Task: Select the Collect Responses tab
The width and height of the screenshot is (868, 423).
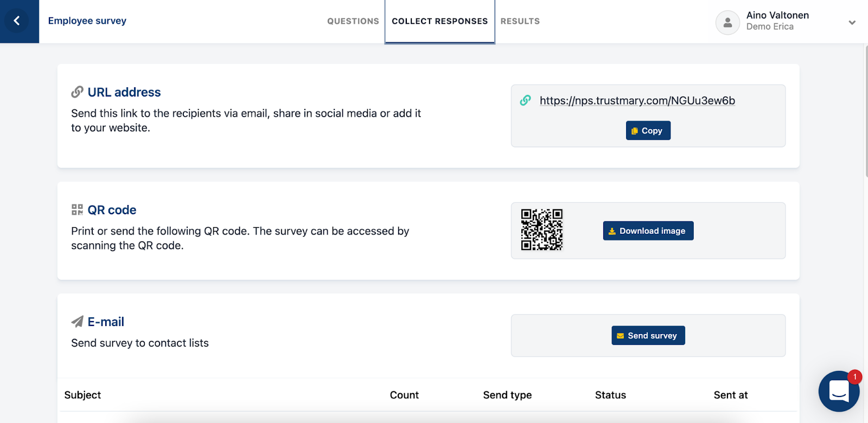Action: coord(440,21)
